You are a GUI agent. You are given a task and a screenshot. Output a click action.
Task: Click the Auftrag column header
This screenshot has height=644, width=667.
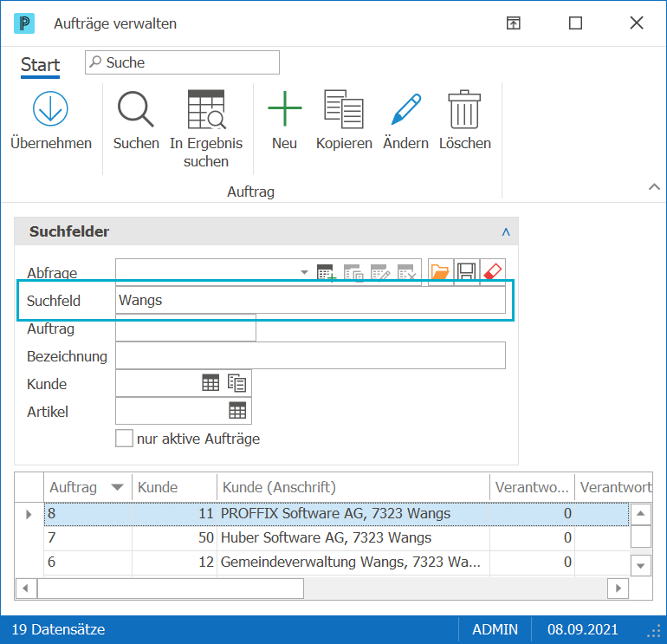point(87,487)
